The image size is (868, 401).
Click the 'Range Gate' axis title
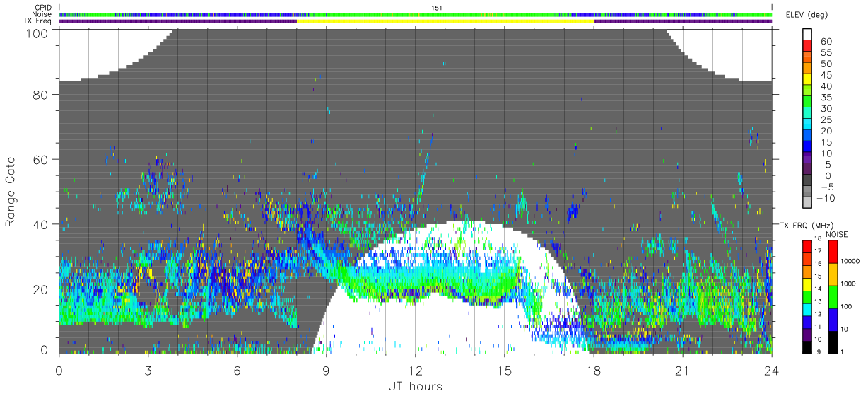11,192
